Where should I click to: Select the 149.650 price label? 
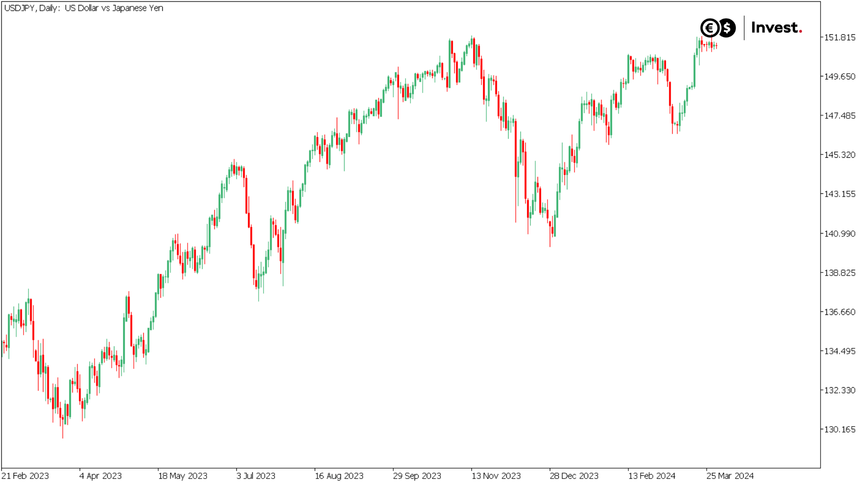(x=840, y=76)
